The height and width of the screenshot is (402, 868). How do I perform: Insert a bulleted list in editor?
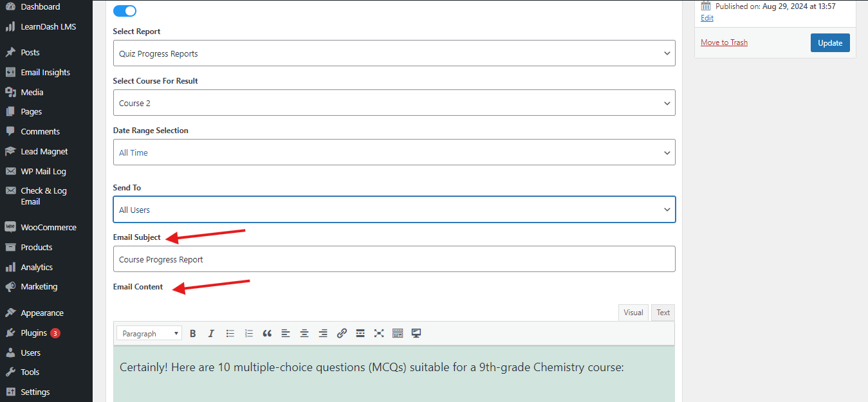click(x=230, y=333)
